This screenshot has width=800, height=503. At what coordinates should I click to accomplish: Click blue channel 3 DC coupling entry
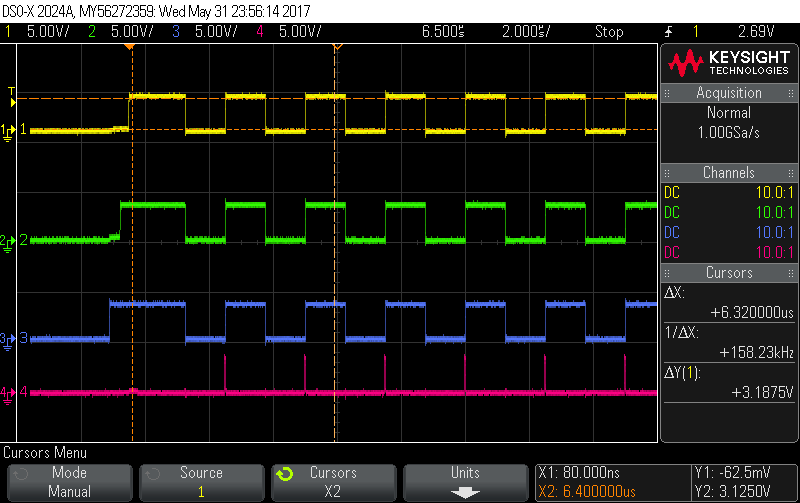[x=729, y=232]
